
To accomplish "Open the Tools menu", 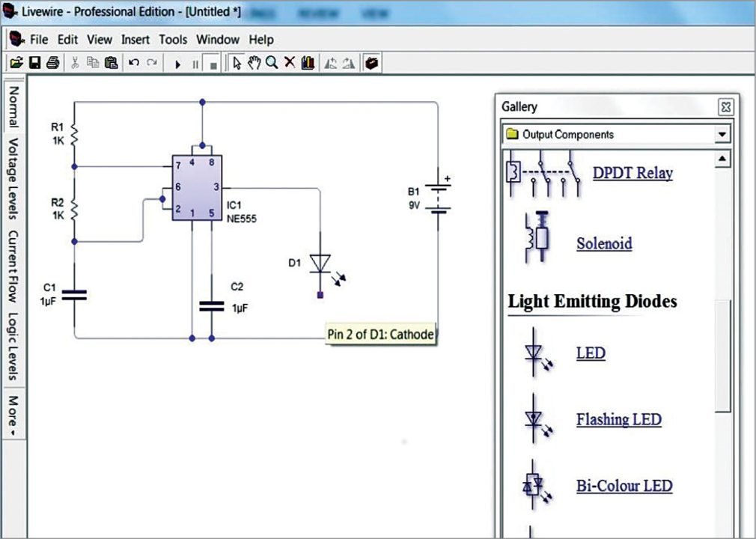I will pyautogui.click(x=173, y=40).
